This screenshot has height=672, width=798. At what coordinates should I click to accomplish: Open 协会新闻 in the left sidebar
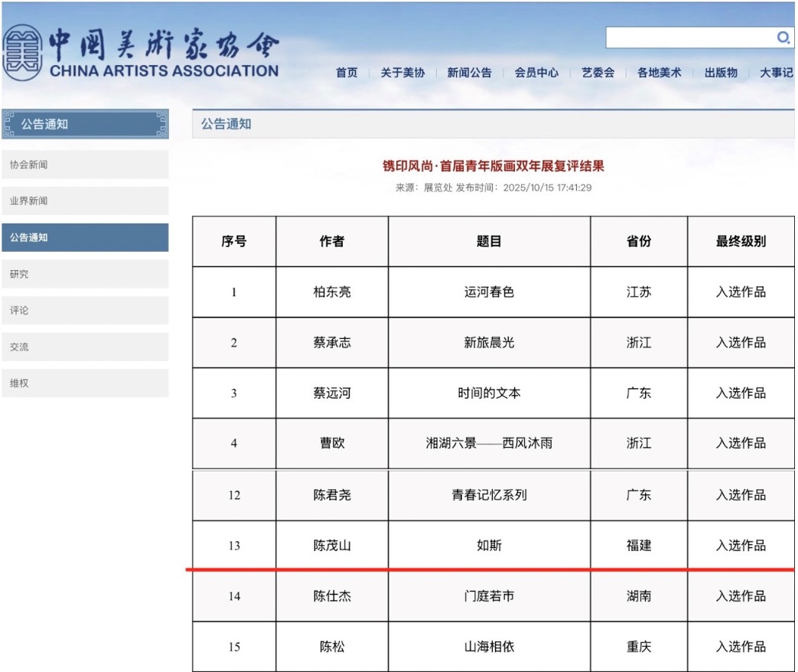tap(85, 165)
